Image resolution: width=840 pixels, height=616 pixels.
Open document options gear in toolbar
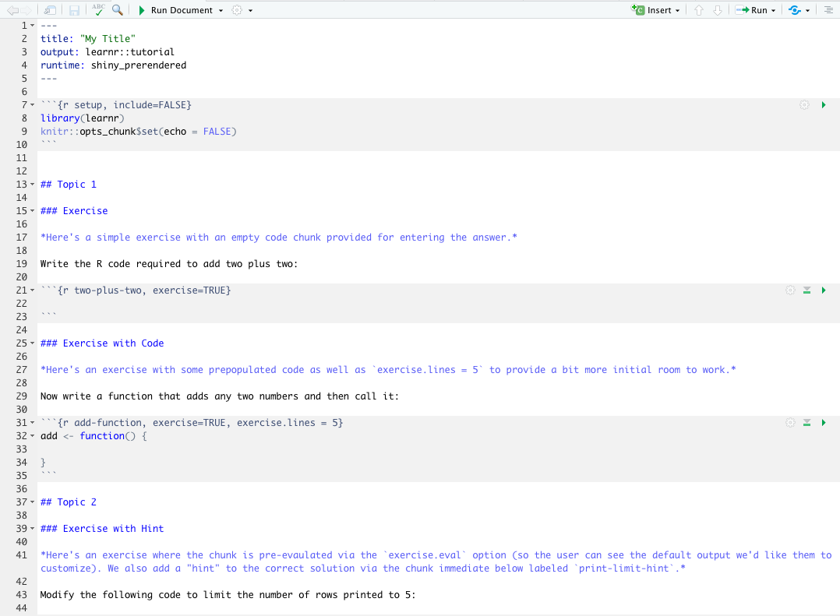click(x=237, y=10)
